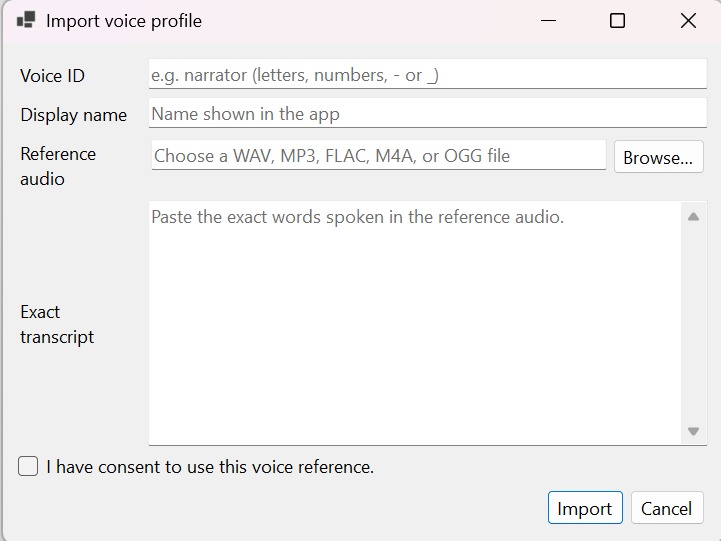Click transcript scrollbar up arrow
Viewport: 721px width, 541px height.
click(x=693, y=216)
